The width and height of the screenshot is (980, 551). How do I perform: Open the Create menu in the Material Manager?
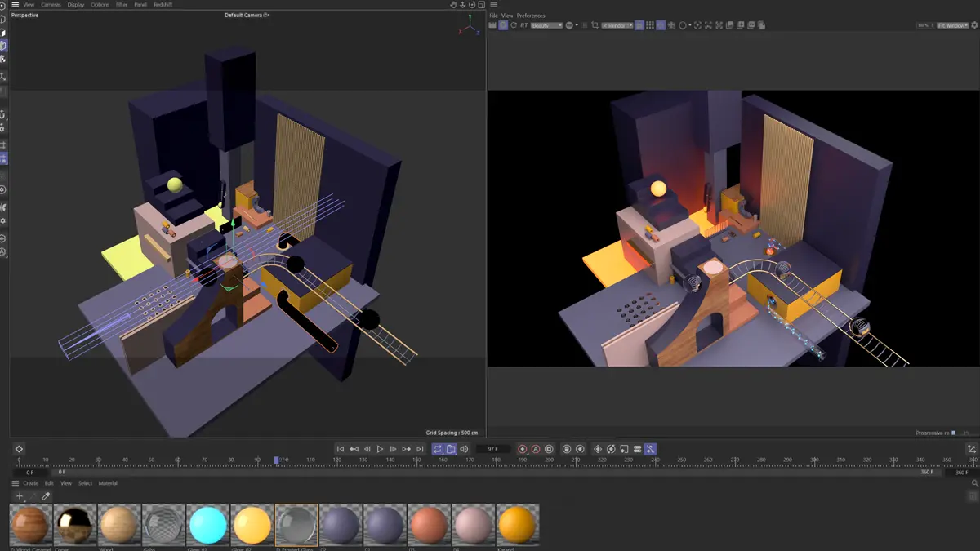pyautogui.click(x=30, y=483)
